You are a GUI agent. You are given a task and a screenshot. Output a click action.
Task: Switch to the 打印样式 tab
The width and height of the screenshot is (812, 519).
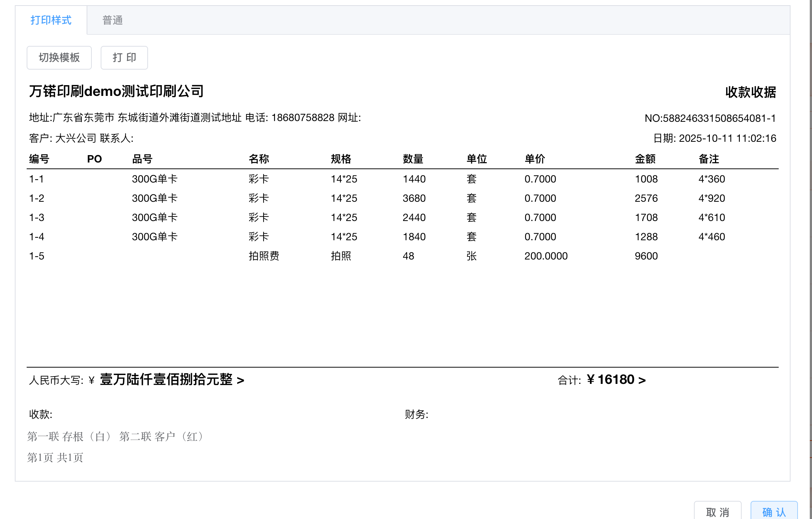(51, 20)
